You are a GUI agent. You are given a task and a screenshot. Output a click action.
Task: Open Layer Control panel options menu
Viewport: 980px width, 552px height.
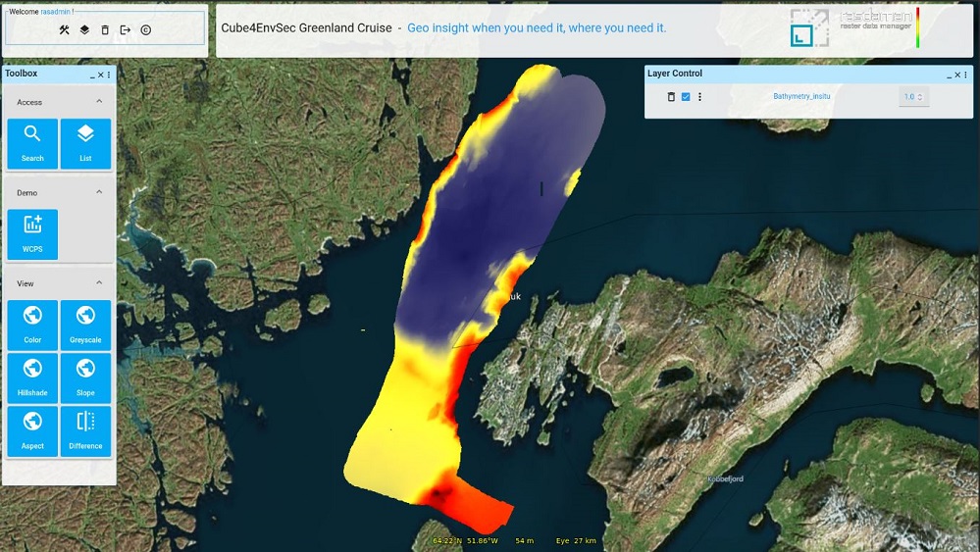(965, 75)
